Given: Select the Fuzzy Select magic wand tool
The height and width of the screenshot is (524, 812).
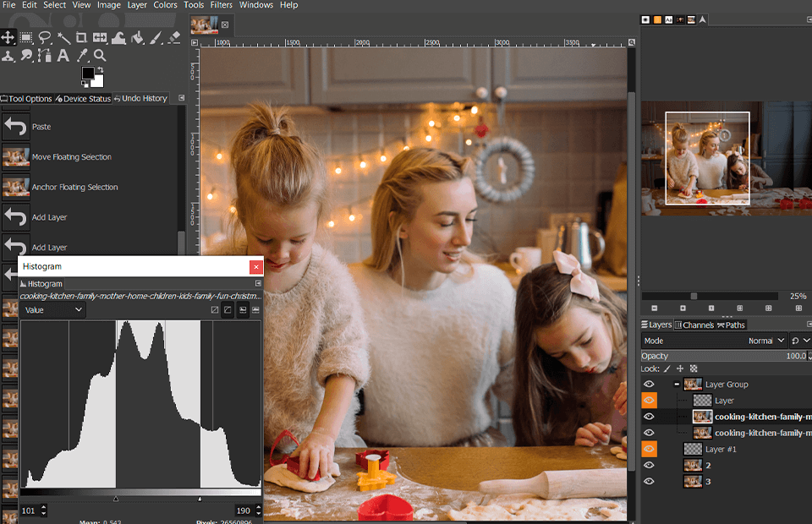Looking at the screenshot, I should (63, 37).
